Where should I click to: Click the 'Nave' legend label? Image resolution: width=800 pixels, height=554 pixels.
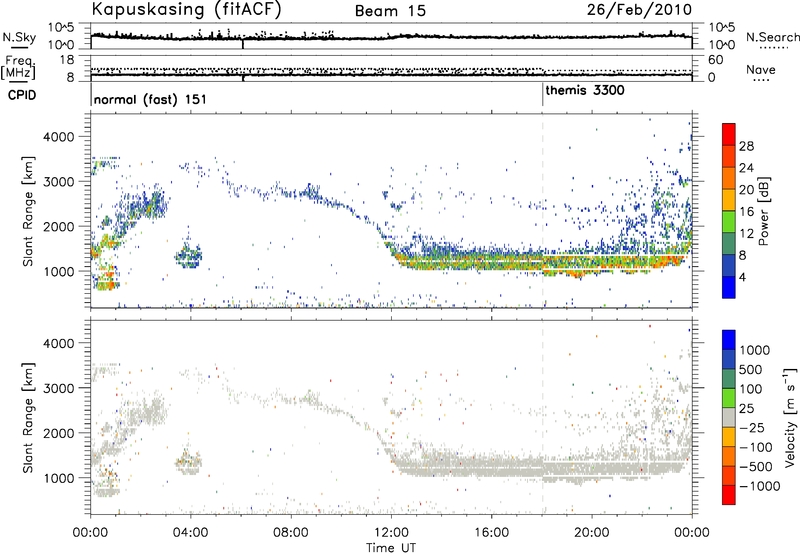tap(761, 69)
